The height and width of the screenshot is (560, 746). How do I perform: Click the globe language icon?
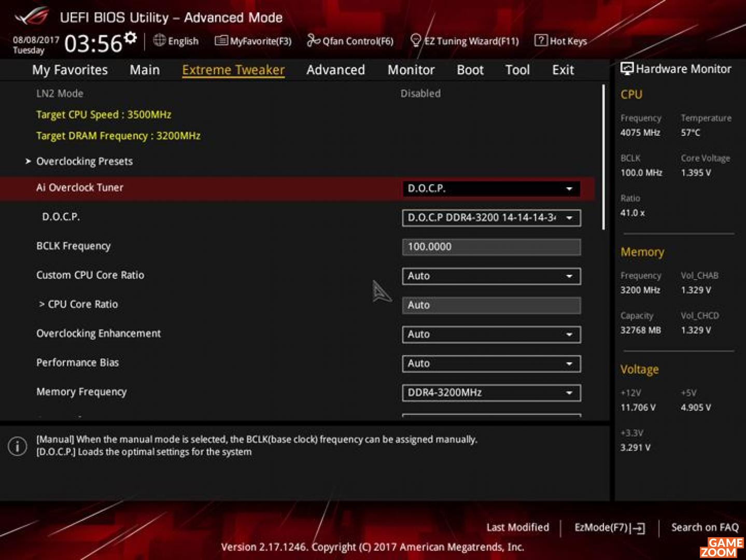[x=159, y=40]
